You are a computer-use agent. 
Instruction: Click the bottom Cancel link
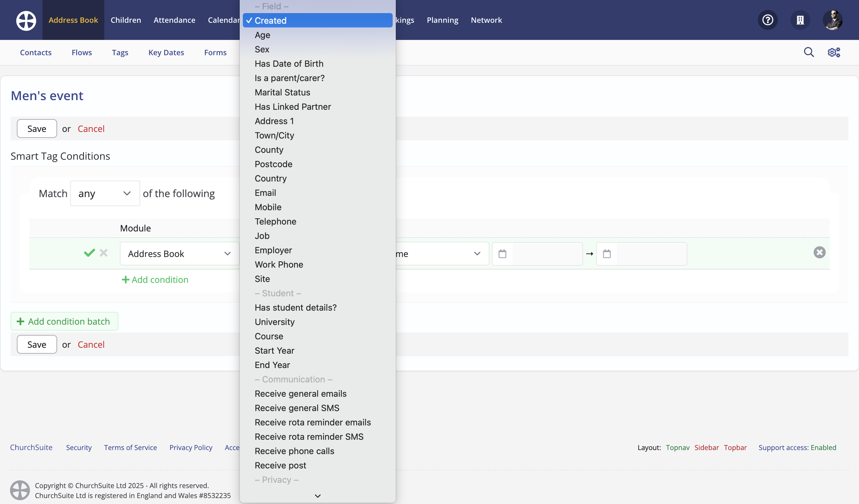click(x=91, y=344)
